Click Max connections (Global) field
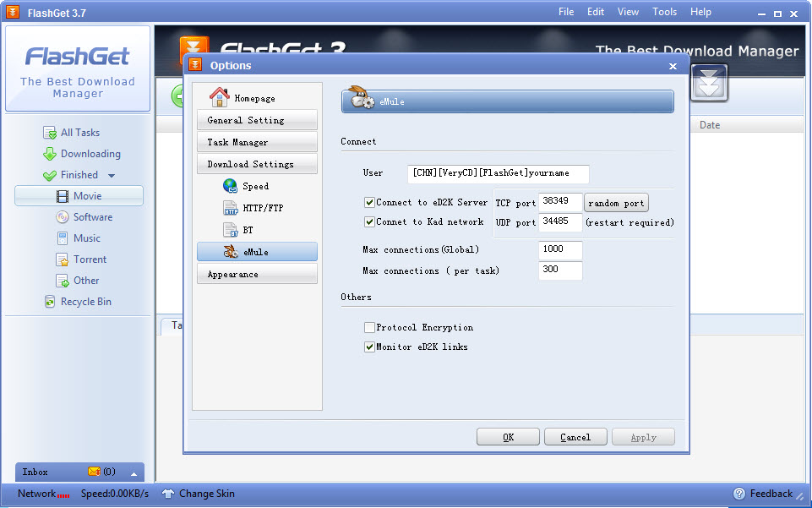812x508 pixels. click(x=560, y=250)
